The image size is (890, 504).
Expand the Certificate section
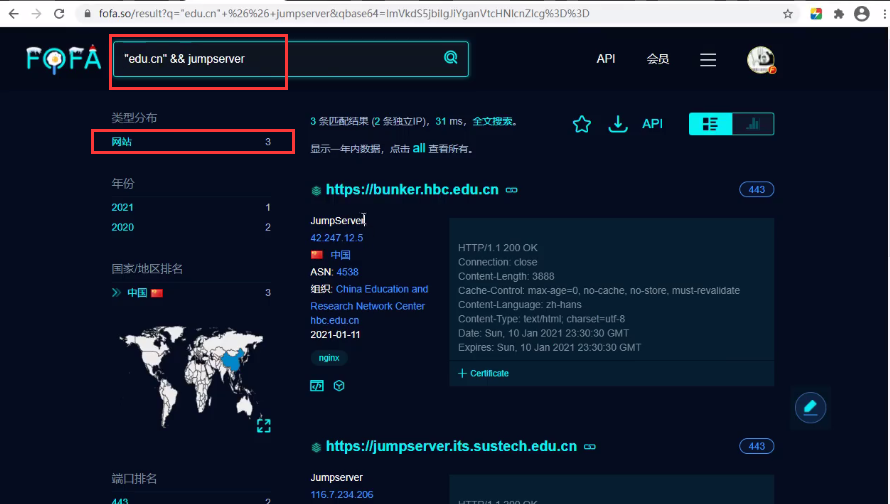[484, 373]
